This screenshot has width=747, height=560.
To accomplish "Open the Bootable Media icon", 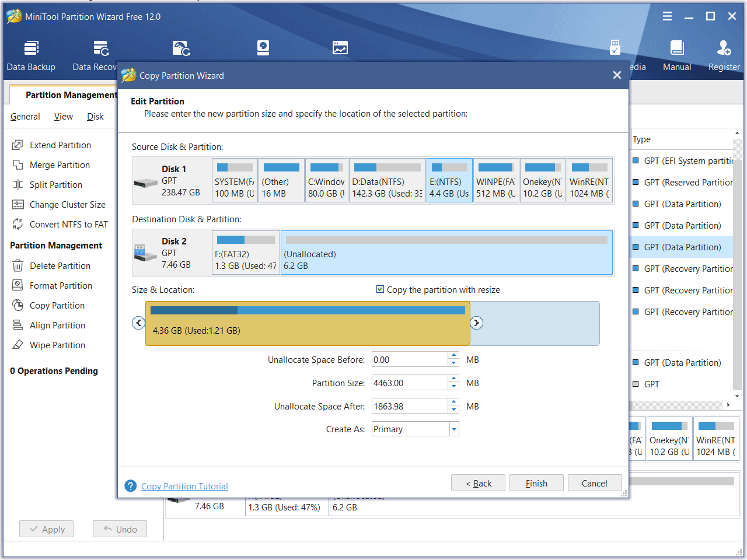I will (x=615, y=48).
